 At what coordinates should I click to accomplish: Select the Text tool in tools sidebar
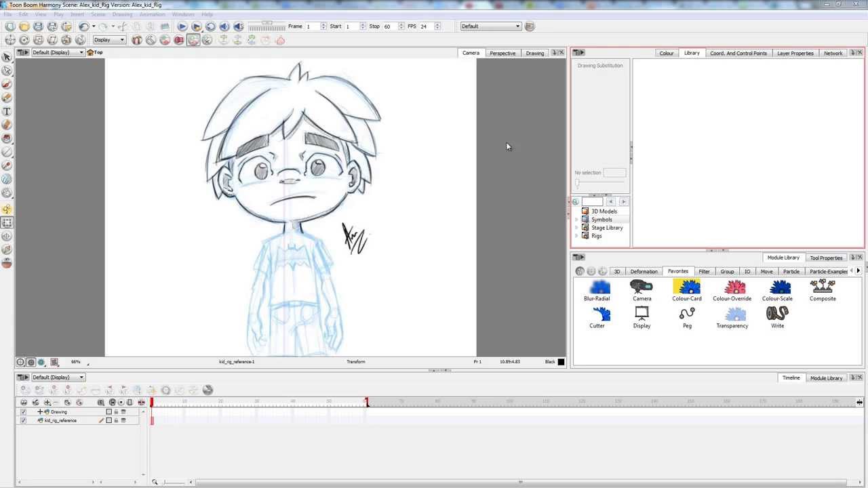[x=7, y=111]
